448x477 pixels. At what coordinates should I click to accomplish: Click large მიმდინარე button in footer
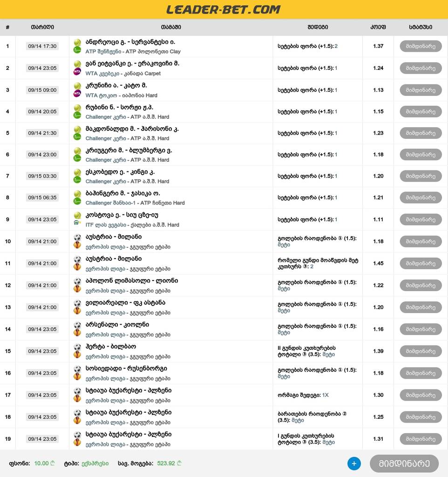coord(404,463)
